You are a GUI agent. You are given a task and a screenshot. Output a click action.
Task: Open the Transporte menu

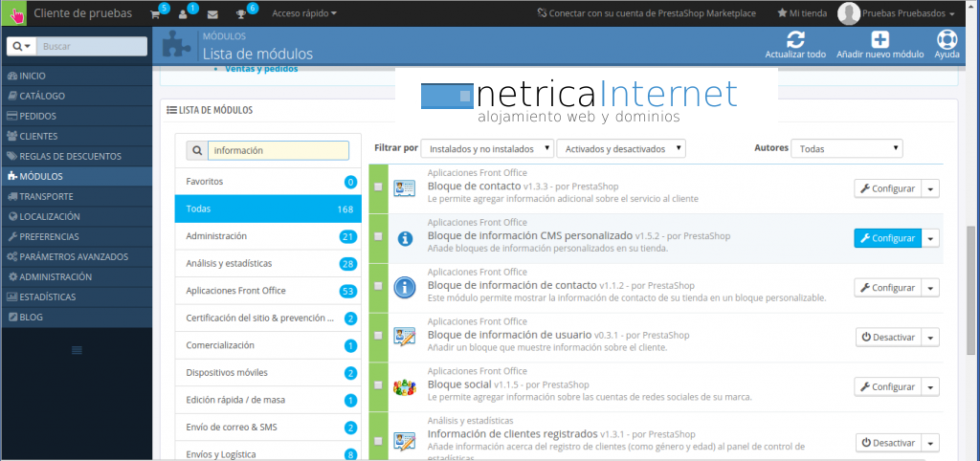[77, 196]
